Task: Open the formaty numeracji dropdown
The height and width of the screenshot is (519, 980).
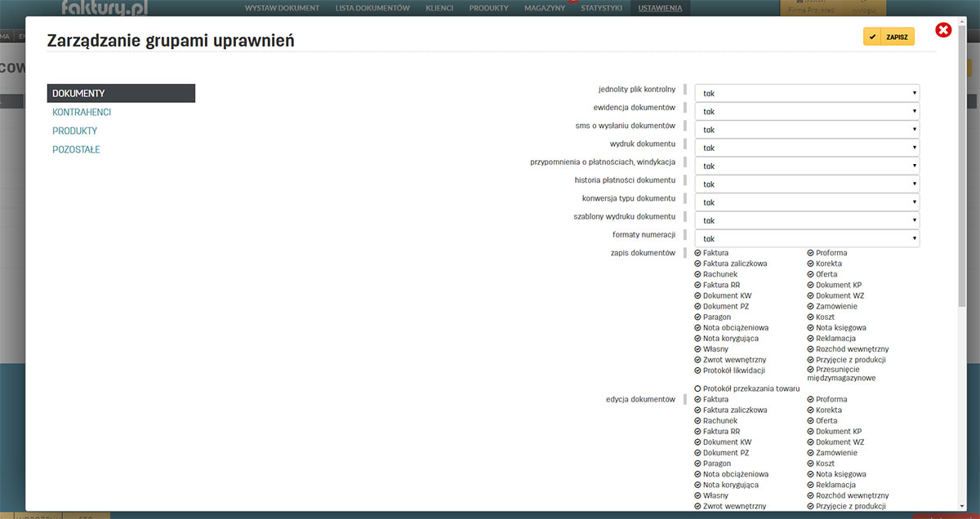Action: coord(806,238)
